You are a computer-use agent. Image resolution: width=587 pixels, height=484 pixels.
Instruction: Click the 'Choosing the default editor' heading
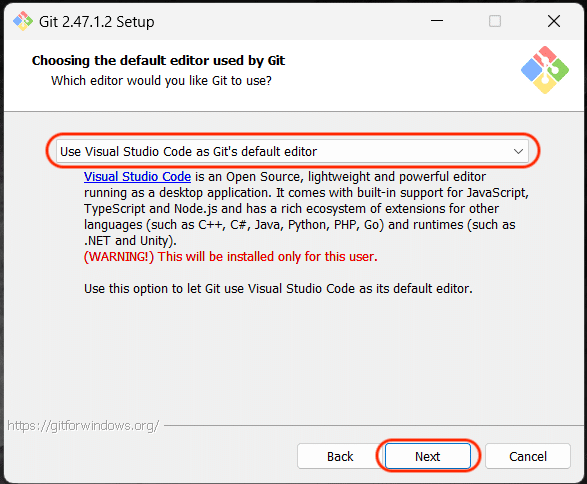pyautogui.click(x=158, y=60)
